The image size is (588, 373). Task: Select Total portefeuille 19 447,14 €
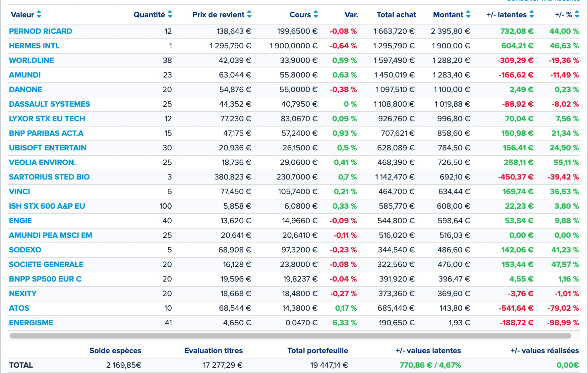click(329, 365)
